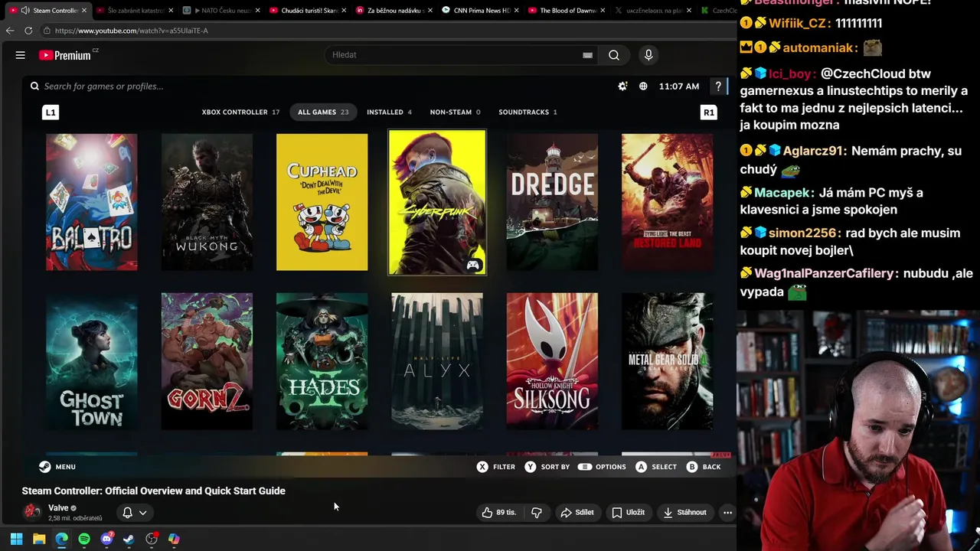The height and width of the screenshot is (551, 980).
Task: Click the L1 shoulder button indicator
Action: (x=51, y=112)
